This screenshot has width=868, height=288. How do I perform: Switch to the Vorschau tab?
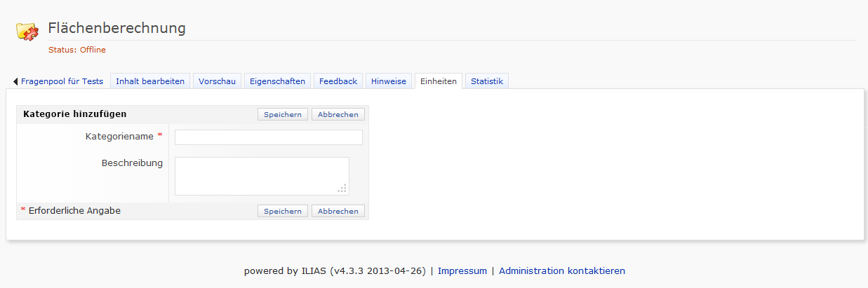point(217,81)
